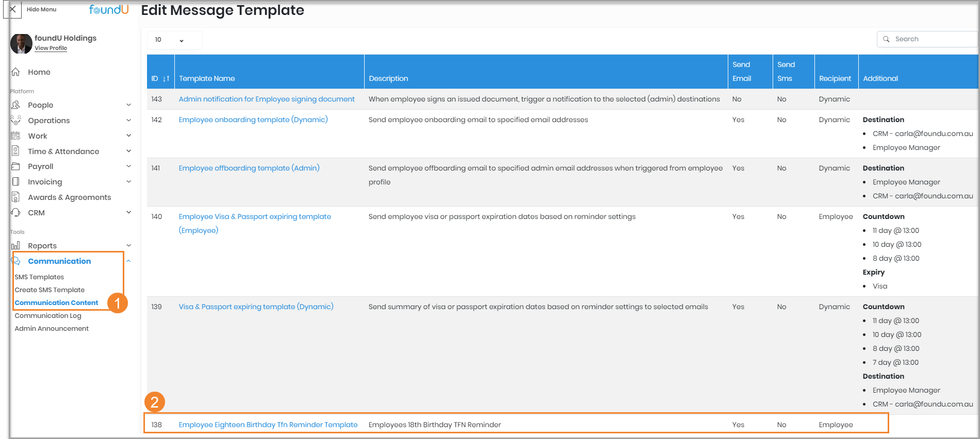The width and height of the screenshot is (980, 439).
Task: Collapse the Communication section chevron
Action: click(128, 261)
